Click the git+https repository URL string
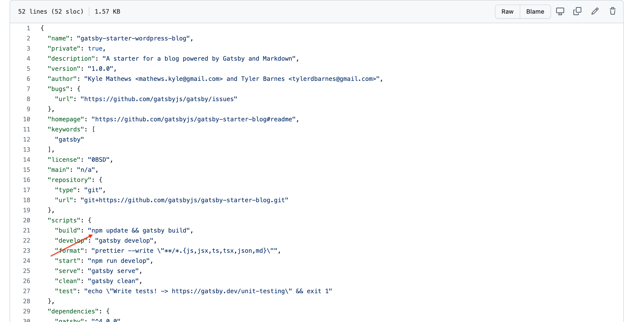Viewport: 644px width, 322px height. pos(184,200)
